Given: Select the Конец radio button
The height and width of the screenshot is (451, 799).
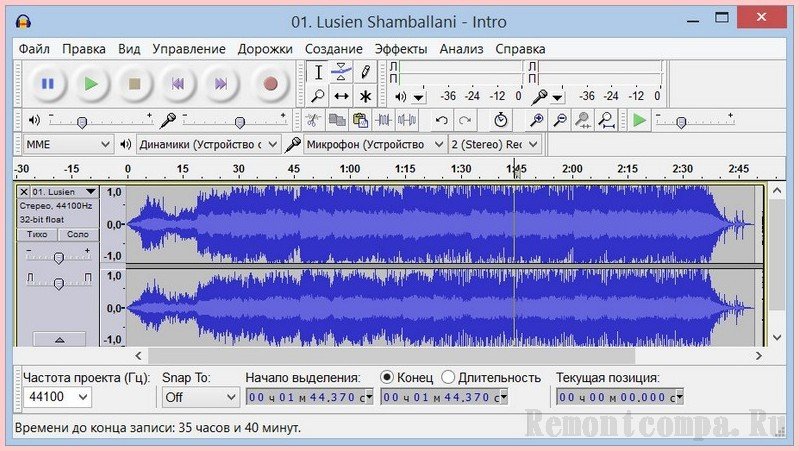Looking at the screenshot, I should point(387,377).
